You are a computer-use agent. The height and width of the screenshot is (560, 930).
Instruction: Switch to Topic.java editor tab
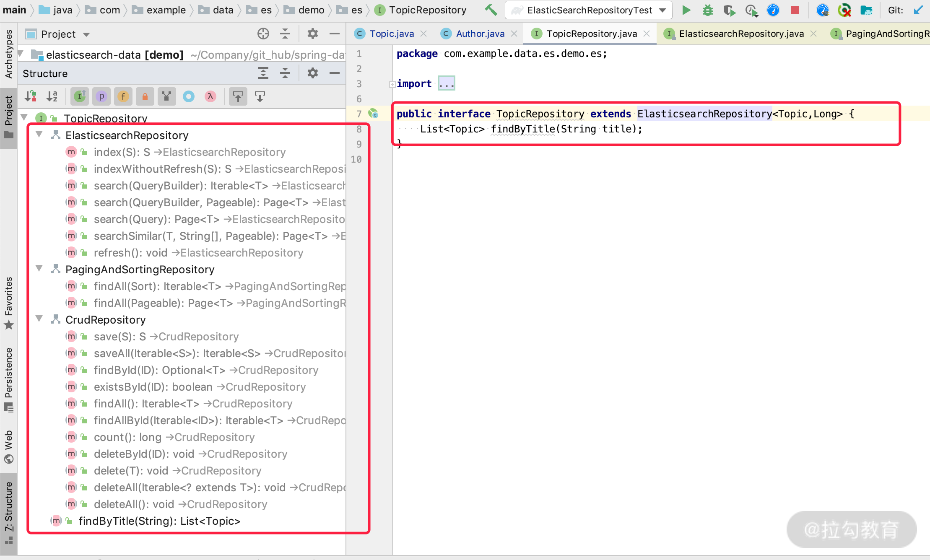point(391,34)
